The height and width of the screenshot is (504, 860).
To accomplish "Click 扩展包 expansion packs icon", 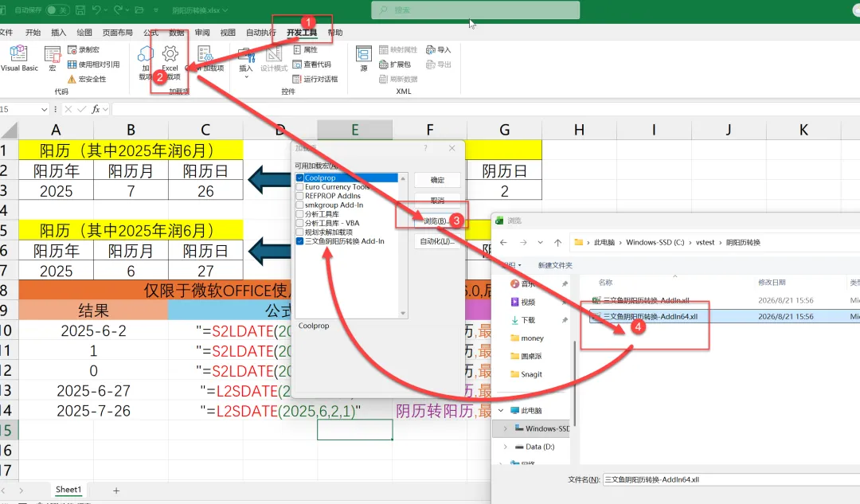I will click(383, 64).
